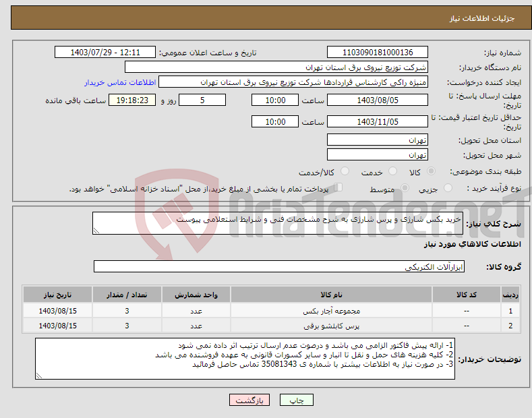The height and width of the screenshot is (418, 532).
Task: Click the remaining time field 19:18:23
Action: click(x=132, y=100)
